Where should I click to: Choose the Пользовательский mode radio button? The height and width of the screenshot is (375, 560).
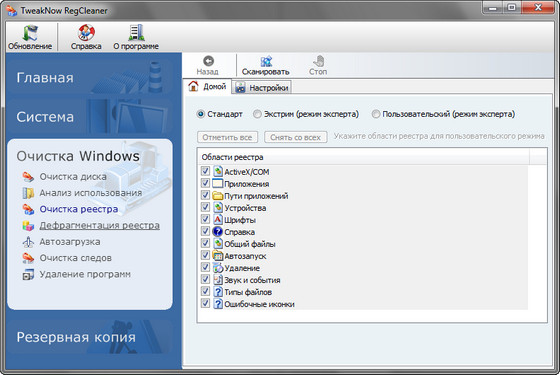375,114
